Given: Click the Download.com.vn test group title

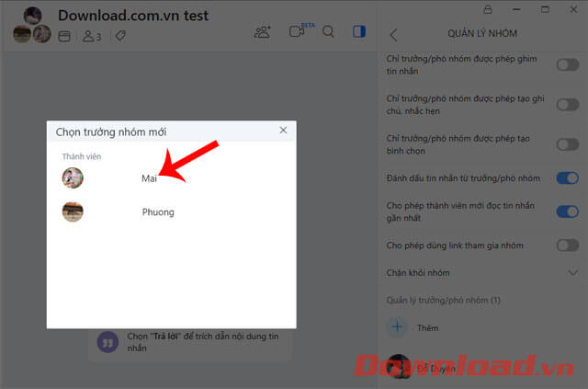Looking at the screenshot, I should tap(133, 16).
